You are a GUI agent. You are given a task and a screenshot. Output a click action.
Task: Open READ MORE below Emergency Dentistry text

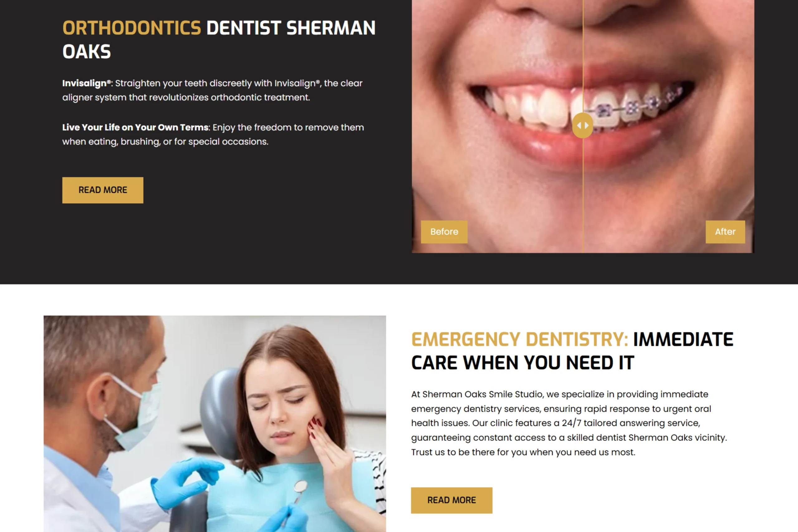(452, 500)
